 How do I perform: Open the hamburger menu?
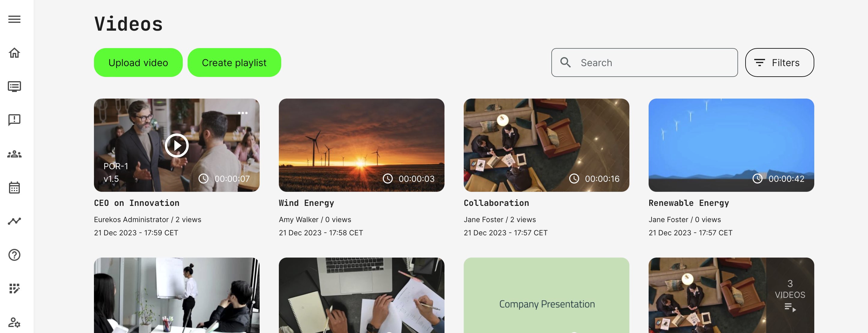(x=14, y=19)
